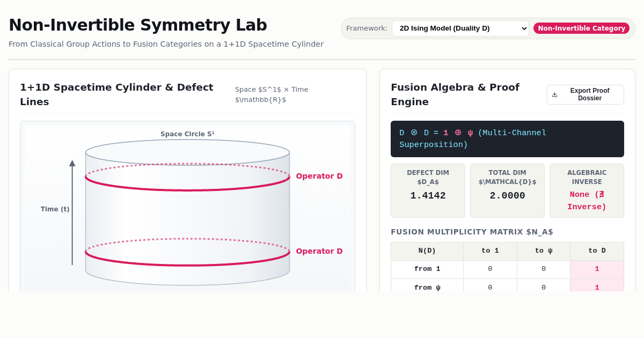The width and height of the screenshot is (644, 338).
Task: Click the Total Dim value 2.0000
Action: pos(507,196)
